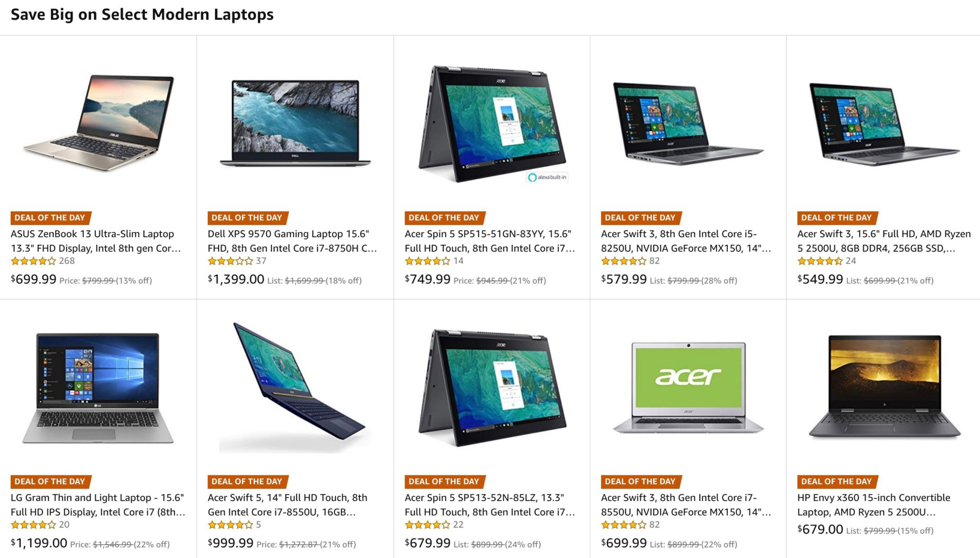Click HP Envy x360 15-inch Convertible title
The image size is (980, 558).
click(x=874, y=505)
